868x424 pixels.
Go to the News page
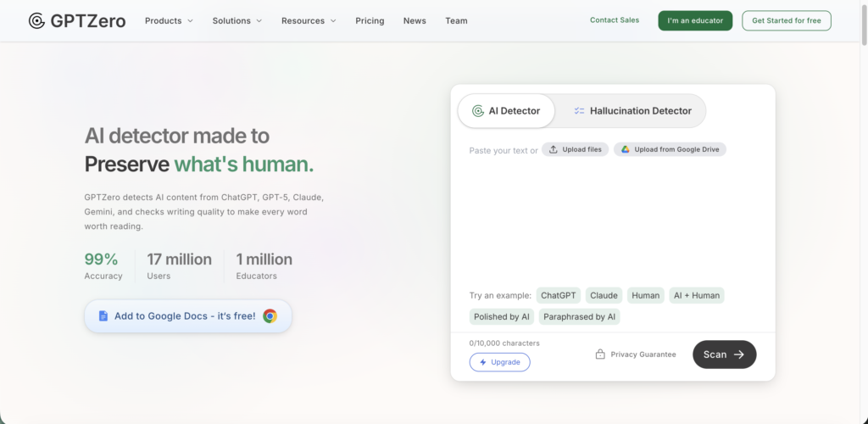[x=415, y=21]
